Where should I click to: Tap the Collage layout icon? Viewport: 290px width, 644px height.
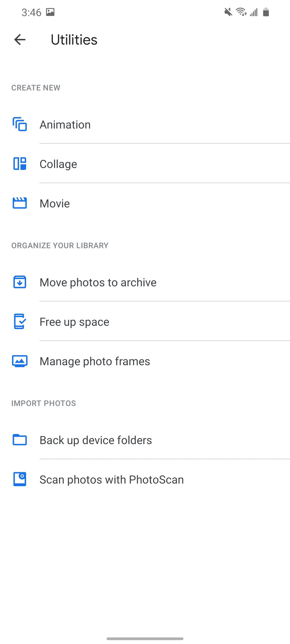20,164
